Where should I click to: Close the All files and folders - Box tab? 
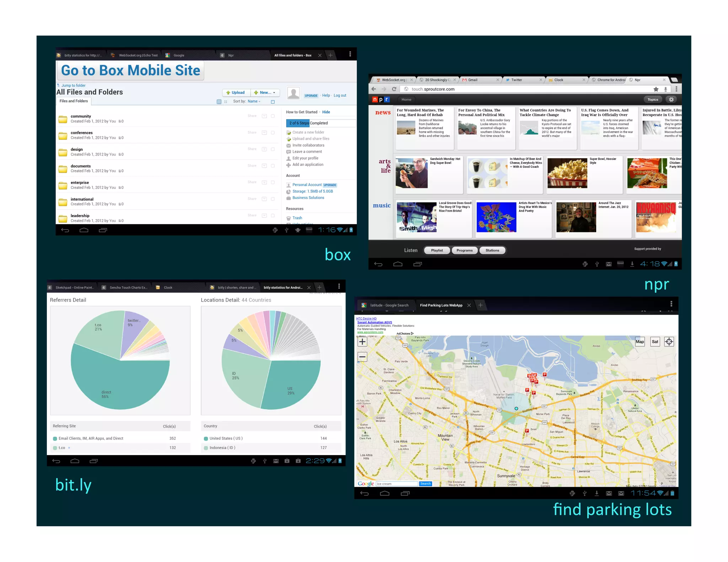(x=320, y=55)
